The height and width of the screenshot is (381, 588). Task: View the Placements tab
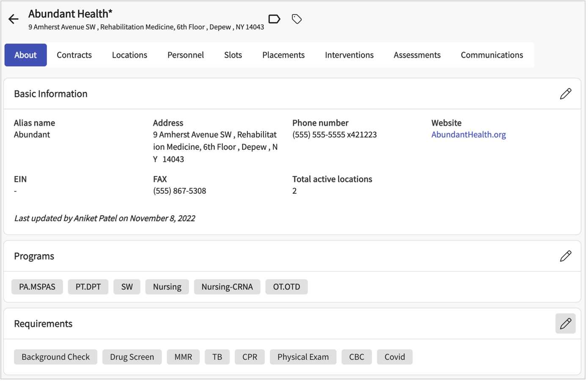tap(283, 55)
